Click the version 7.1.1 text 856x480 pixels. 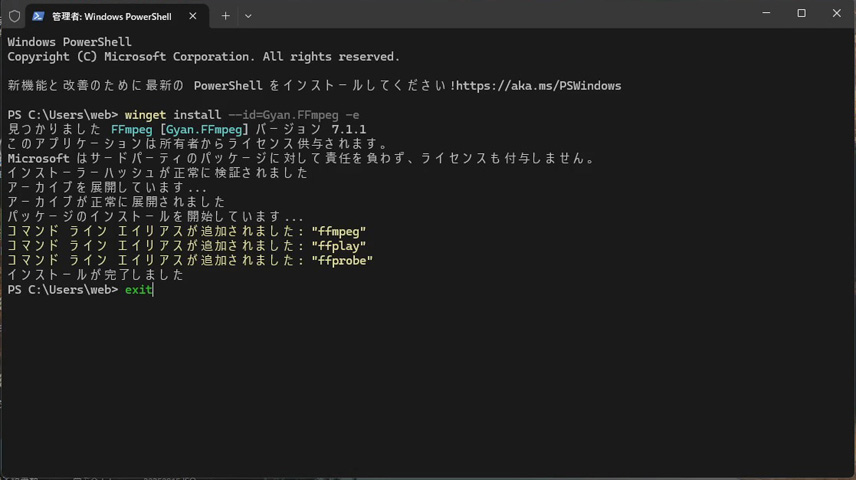(348, 130)
